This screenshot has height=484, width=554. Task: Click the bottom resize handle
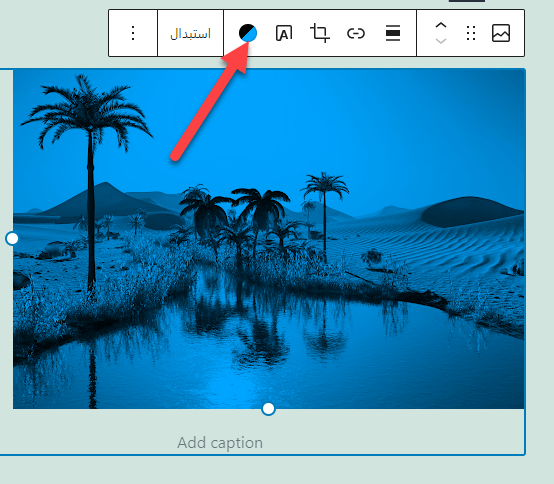269,409
